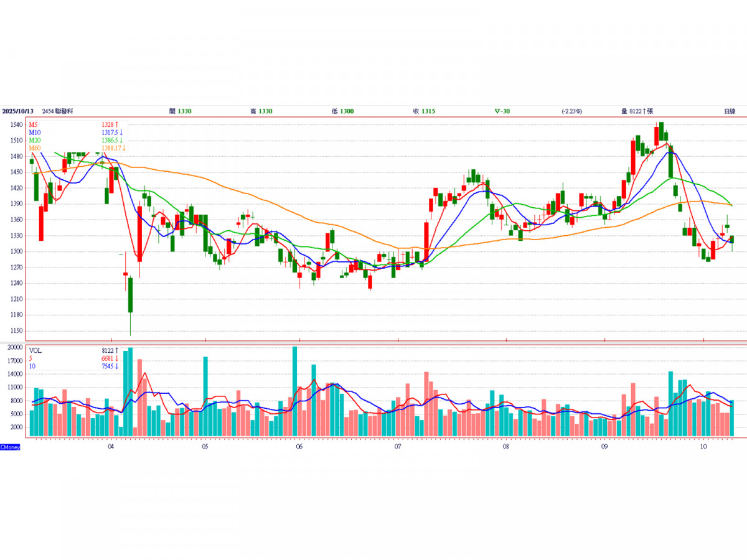Click the opening price 開 1330 field

[180, 111]
